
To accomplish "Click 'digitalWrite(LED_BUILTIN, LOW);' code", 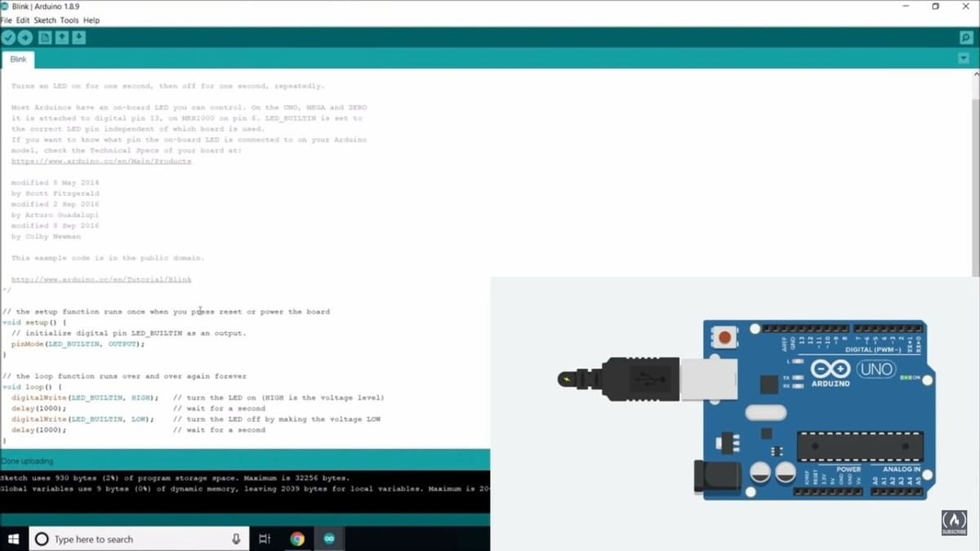I will point(82,419).
